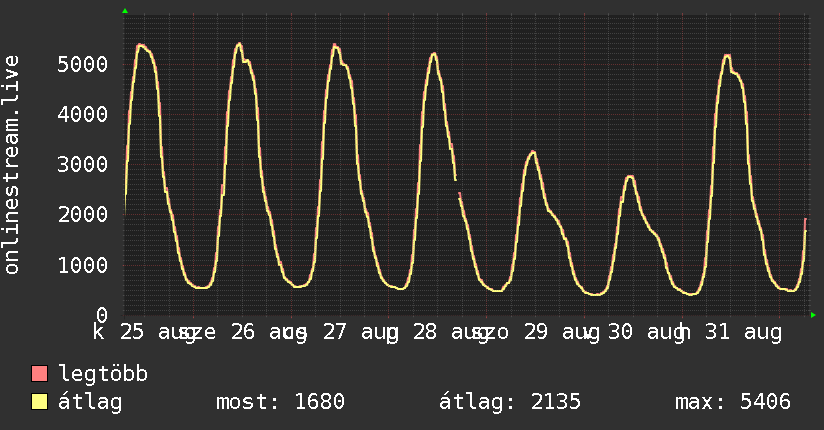Click the most: 1680 value
The width and height of the screenshot is (824, 430).
pos(281,402)
